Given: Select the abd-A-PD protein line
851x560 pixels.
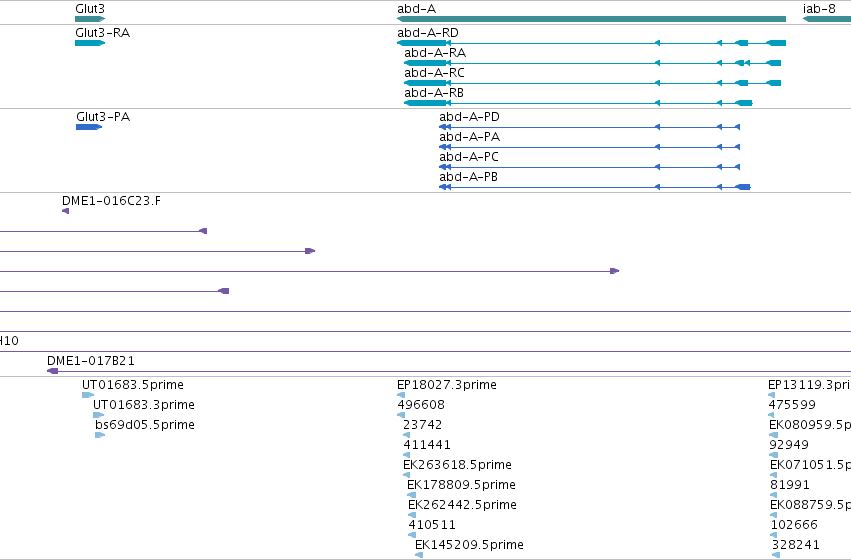Looking at the screenshot, I should [x=589, y=127].
